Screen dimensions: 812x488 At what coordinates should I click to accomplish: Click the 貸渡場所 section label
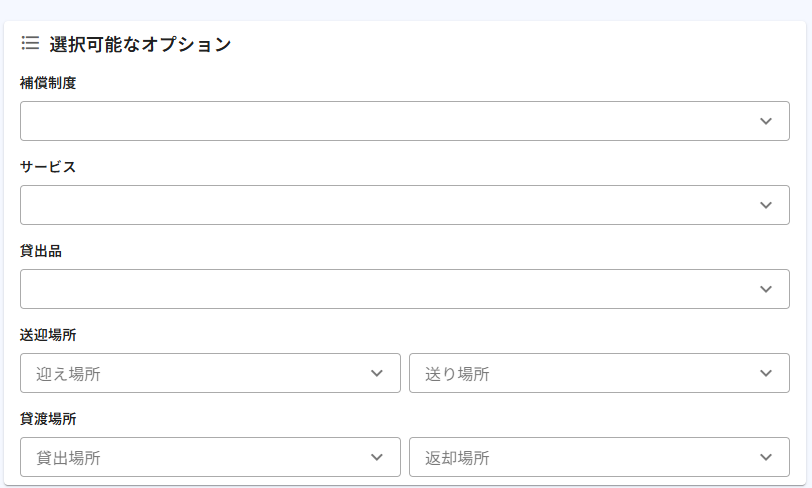click(x=48, y=419)
